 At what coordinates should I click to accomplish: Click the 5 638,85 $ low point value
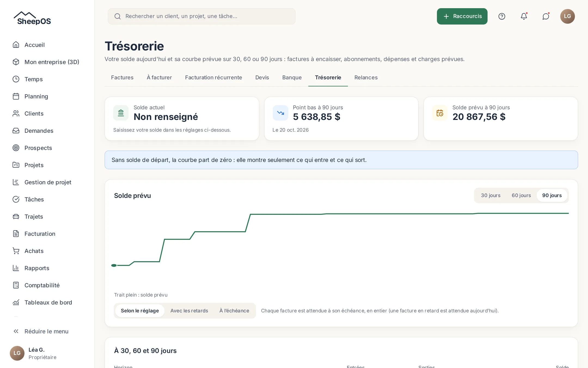coord(317,117)
